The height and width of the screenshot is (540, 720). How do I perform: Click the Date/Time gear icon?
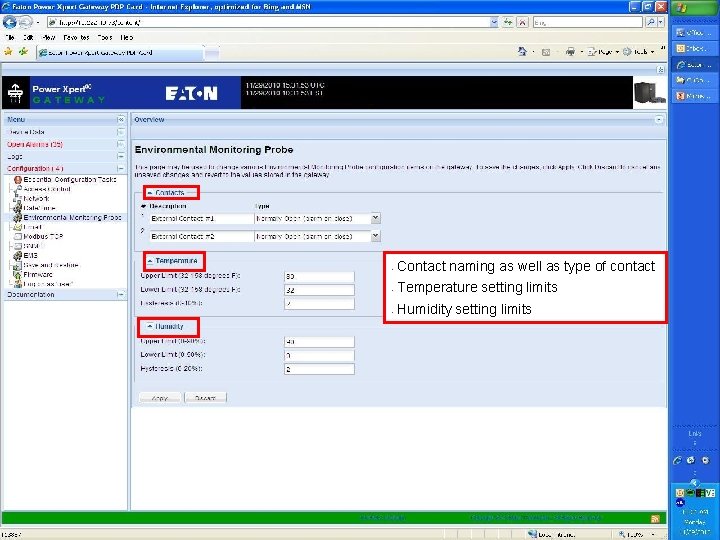click(18, 208)
